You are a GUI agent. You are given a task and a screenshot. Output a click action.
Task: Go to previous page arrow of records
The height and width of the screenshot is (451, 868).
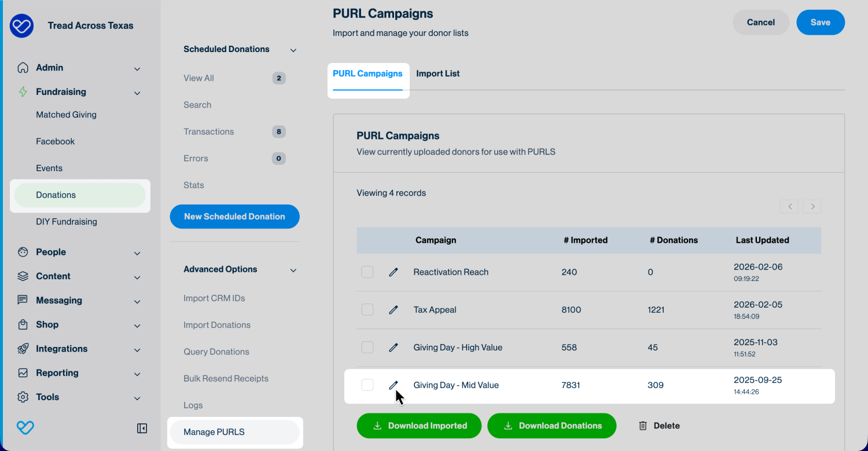tap(789, 206)
